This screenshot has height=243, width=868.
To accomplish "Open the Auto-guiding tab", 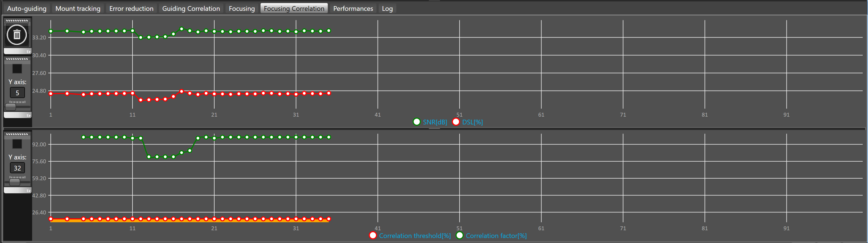I will 27,8.
